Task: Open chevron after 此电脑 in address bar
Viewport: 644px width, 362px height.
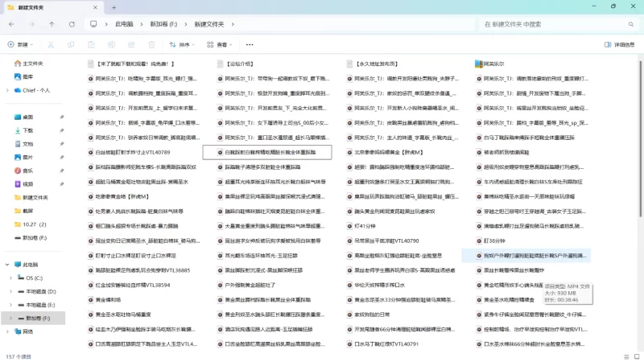Action: [142, 24]
